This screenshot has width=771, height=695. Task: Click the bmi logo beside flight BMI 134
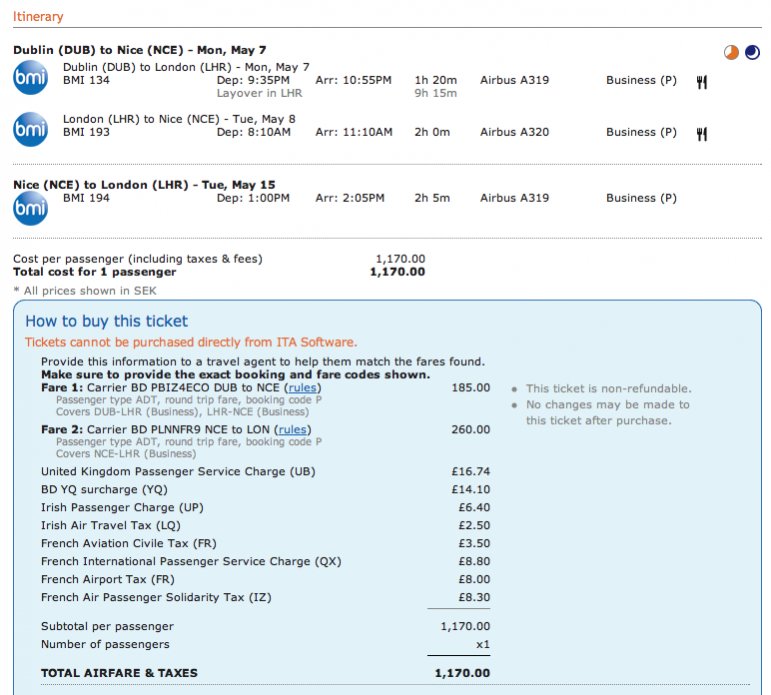pos(30,77)
